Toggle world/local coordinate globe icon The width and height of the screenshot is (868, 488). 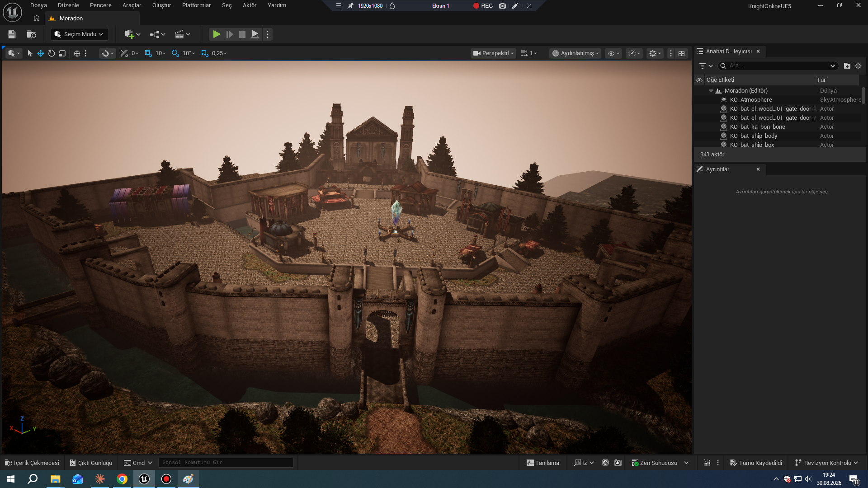[x=77, y=53]
